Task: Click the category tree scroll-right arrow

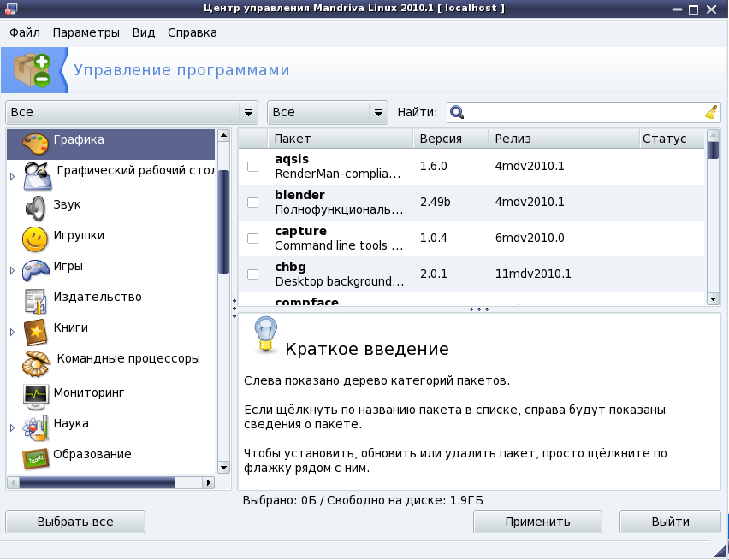Action: pyautogui.click(x=208, y=482)
